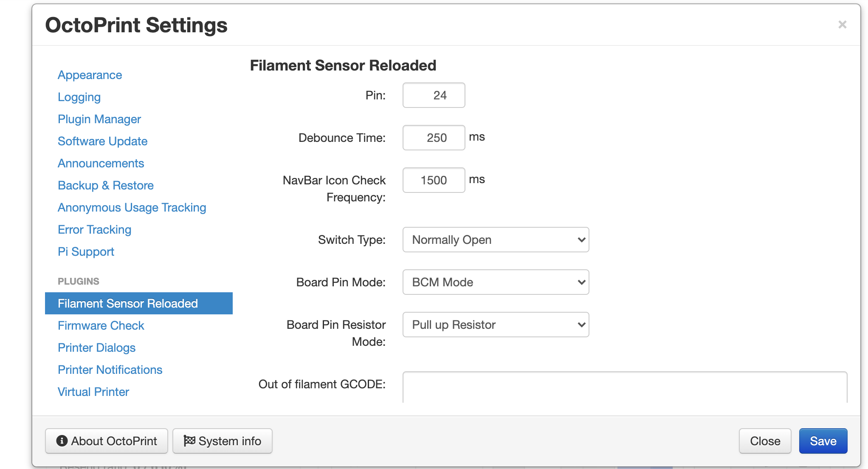868x469 pixels.
Task: Open Pi Support settings
Action: click(x=86, y=251)
